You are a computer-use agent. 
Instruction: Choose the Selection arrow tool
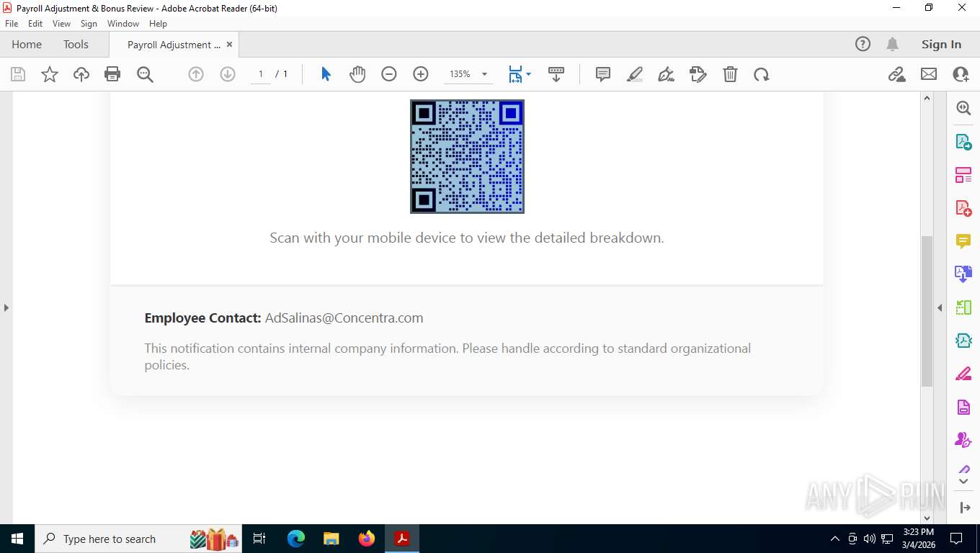pos(326,74)
